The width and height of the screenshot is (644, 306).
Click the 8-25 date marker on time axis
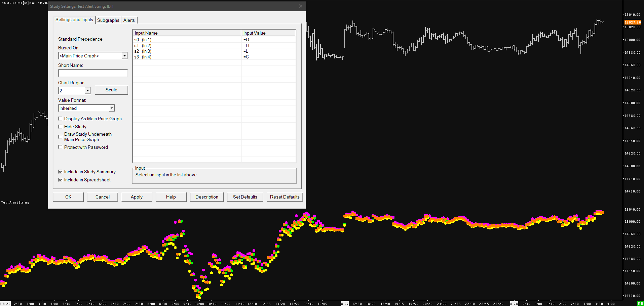coord(5,304)
